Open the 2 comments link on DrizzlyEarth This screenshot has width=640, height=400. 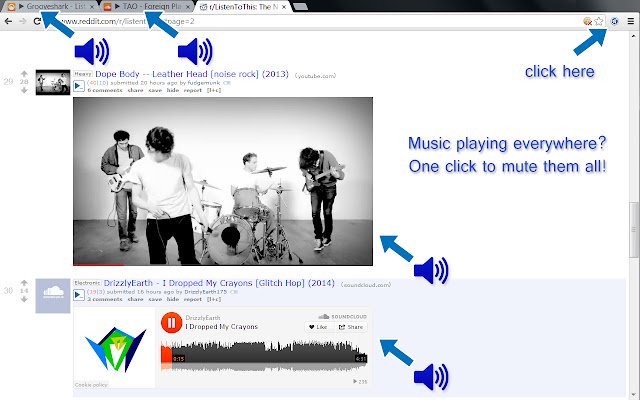[105, 299]
